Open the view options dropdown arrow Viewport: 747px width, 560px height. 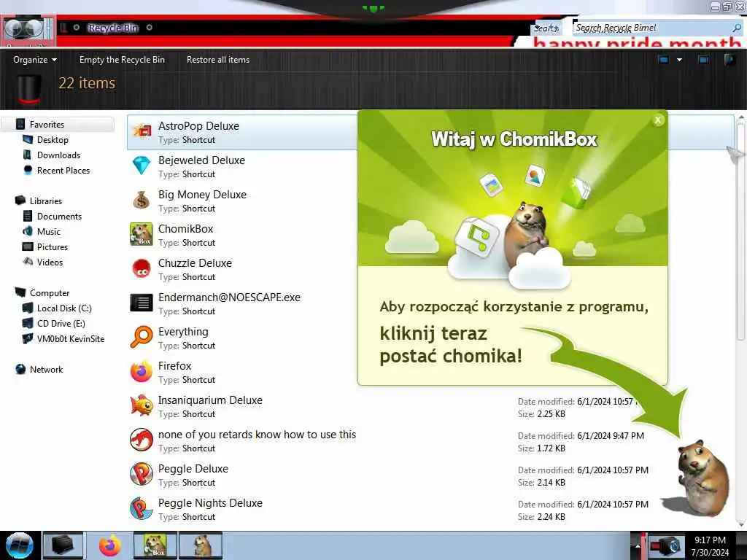(x=679, y=60)
